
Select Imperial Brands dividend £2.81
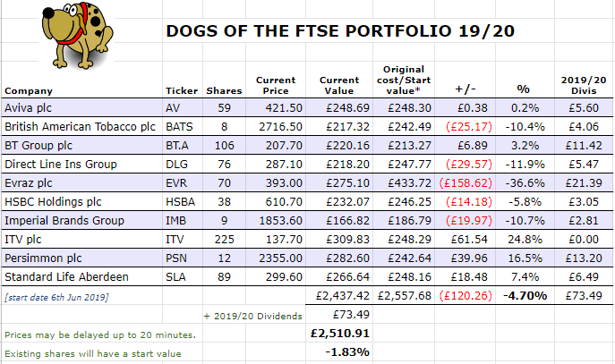click(584, 221)
